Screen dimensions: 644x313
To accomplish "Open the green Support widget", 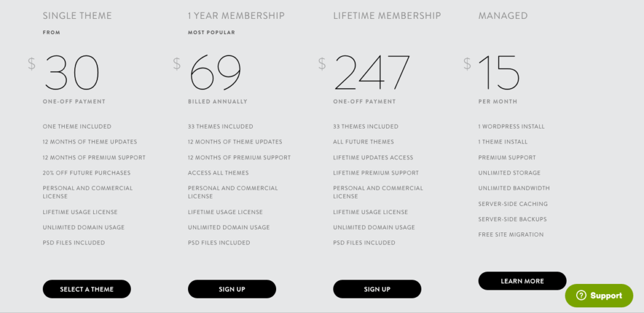I will [599, 295].
